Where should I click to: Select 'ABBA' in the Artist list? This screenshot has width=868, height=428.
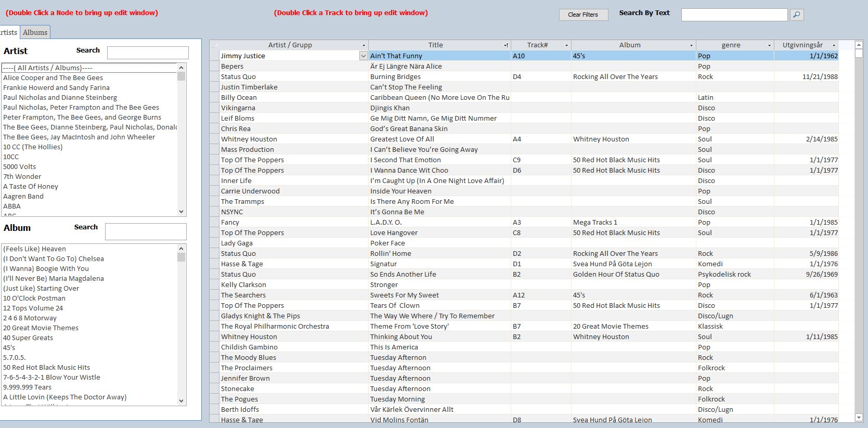point(89,206)
